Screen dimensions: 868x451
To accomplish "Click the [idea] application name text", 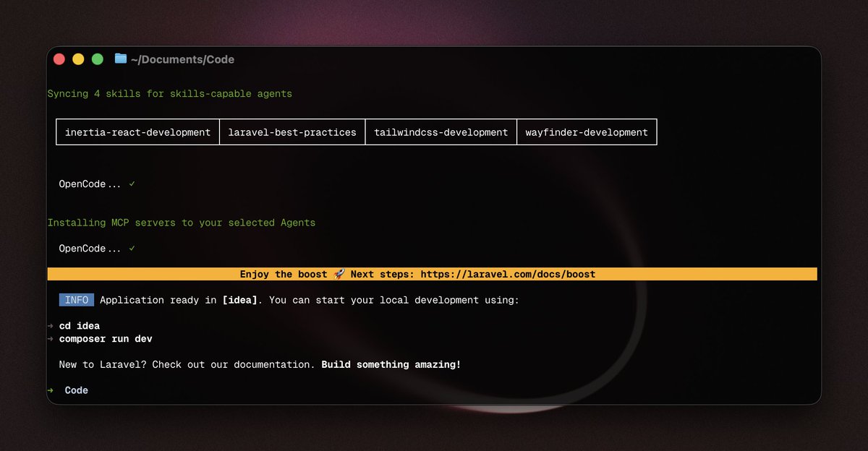I will point(240,300).
